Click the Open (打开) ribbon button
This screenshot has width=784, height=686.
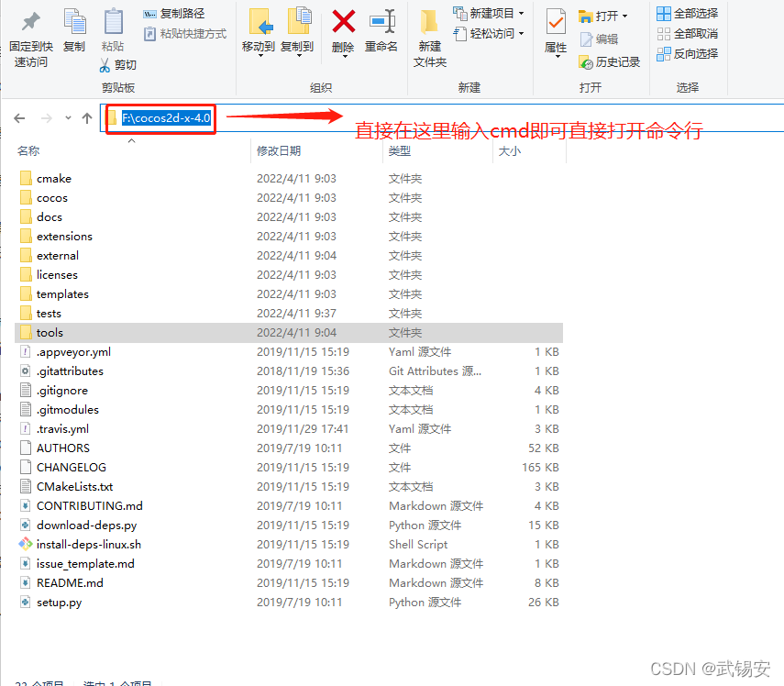pos(602,16)
